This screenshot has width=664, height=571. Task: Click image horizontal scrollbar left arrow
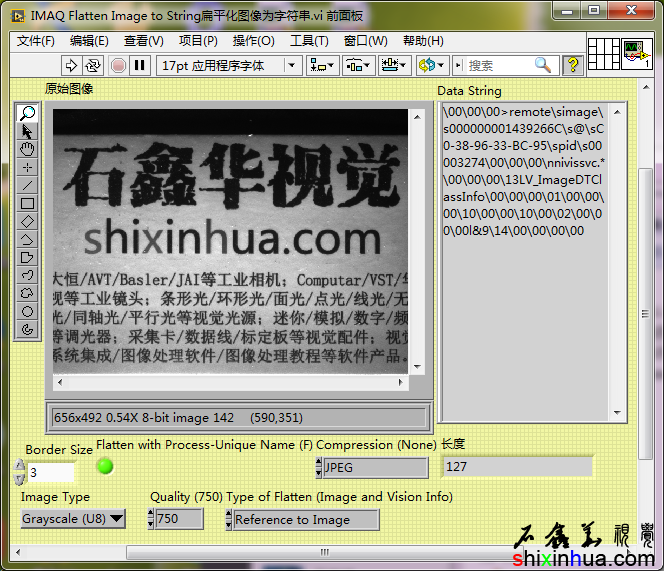coord(60,383)
